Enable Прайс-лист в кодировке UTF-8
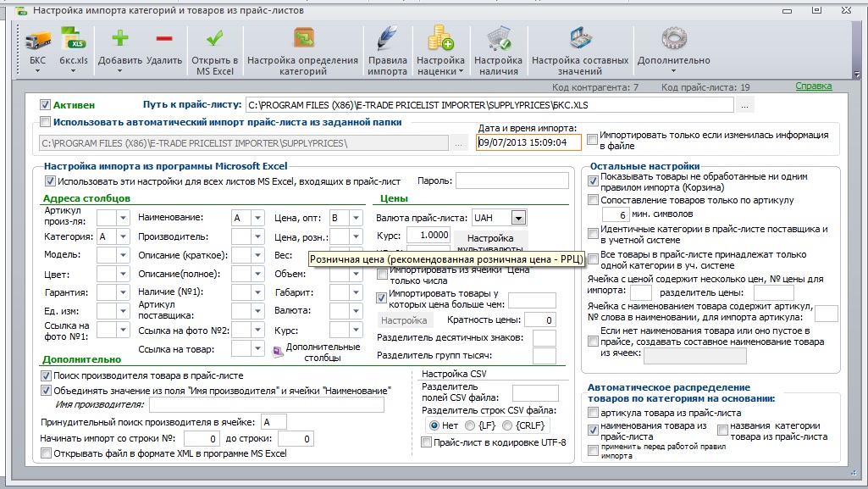 [x=426, y=442]
